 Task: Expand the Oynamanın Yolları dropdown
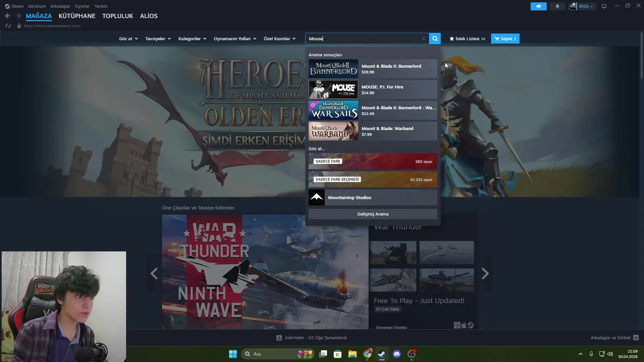pos(235,39)
